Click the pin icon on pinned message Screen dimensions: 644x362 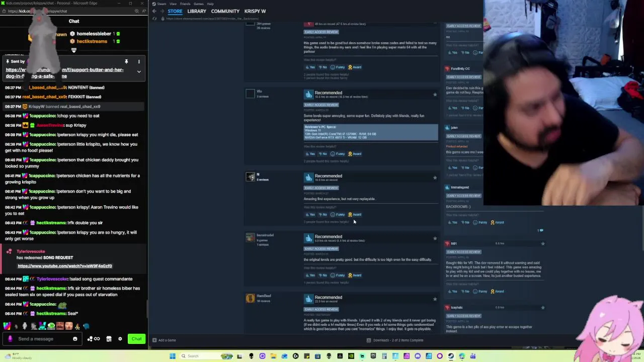(x=126, y=61)
